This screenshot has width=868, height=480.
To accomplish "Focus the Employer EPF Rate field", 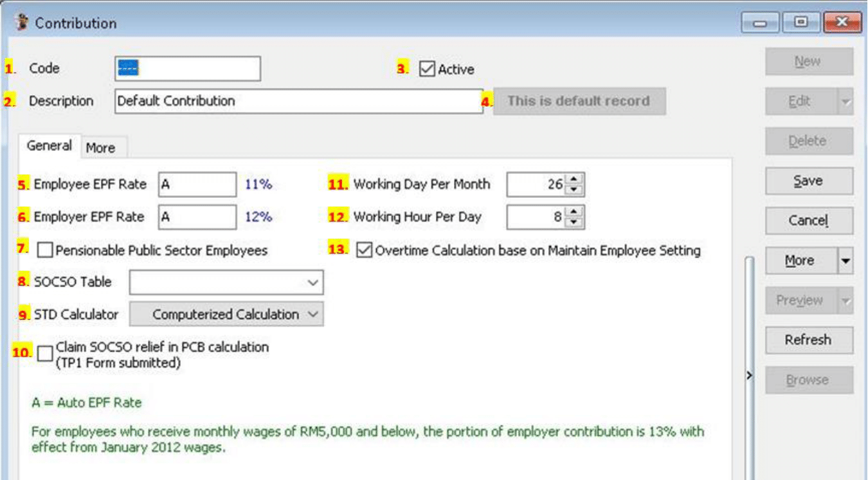I will [197, 217].
